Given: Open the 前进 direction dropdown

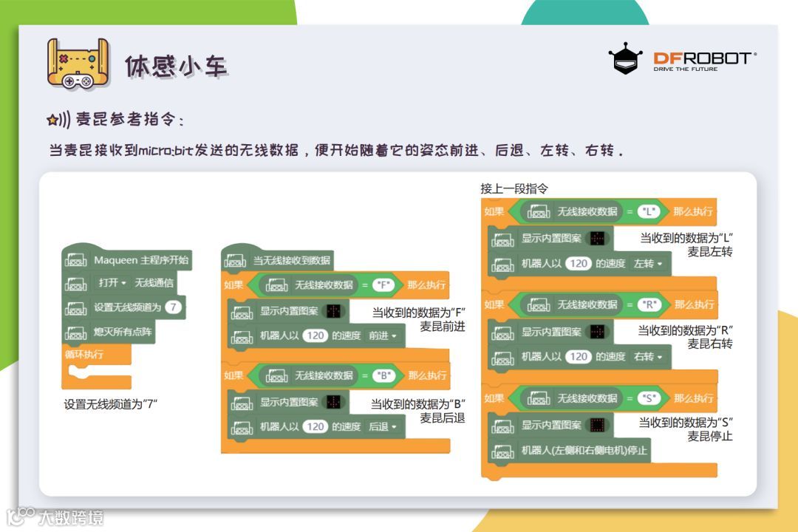Looking at the screenshot, I should click(x=382, y=336).
